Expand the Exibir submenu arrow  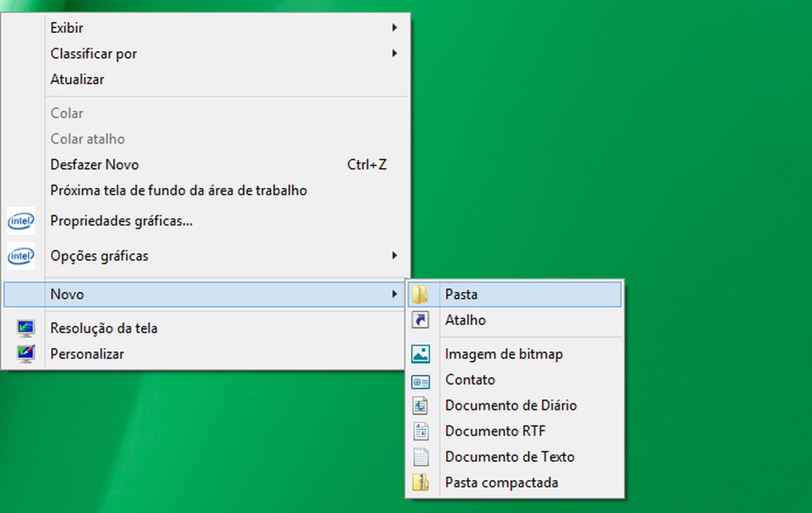point(395,27)
